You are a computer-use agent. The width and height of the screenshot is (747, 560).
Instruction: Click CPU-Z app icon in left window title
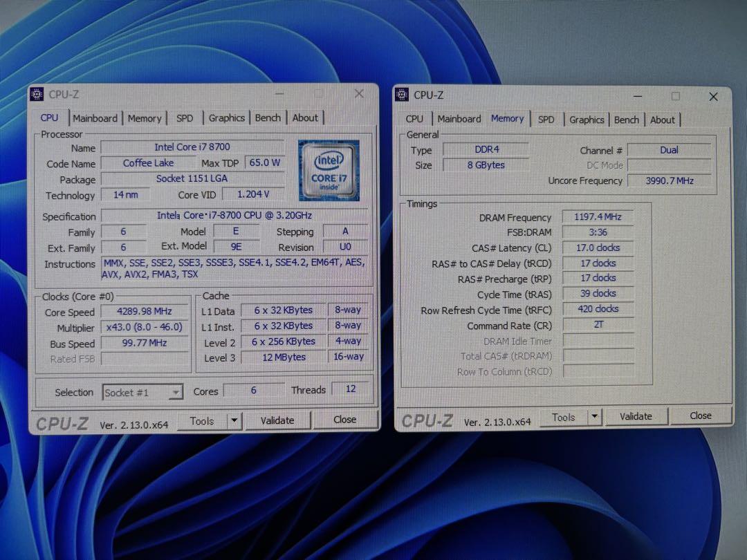click(x=37, y=94)
